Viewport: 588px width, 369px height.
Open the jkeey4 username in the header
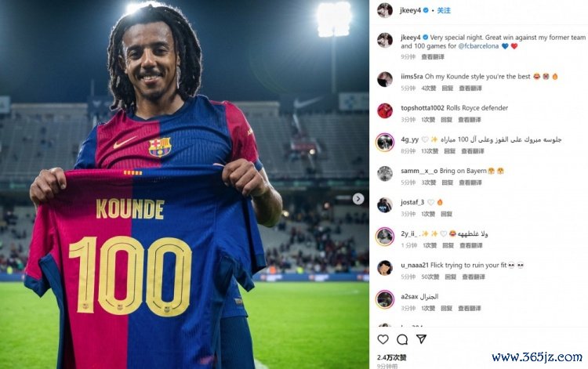[x=410, y=10]
